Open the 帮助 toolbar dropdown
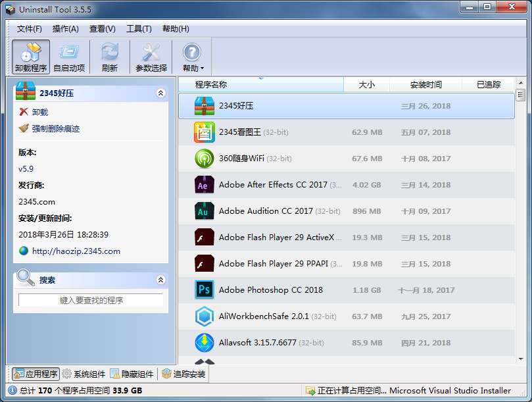The width and height of the screenshot is (532, 402). tap(193, 57)
